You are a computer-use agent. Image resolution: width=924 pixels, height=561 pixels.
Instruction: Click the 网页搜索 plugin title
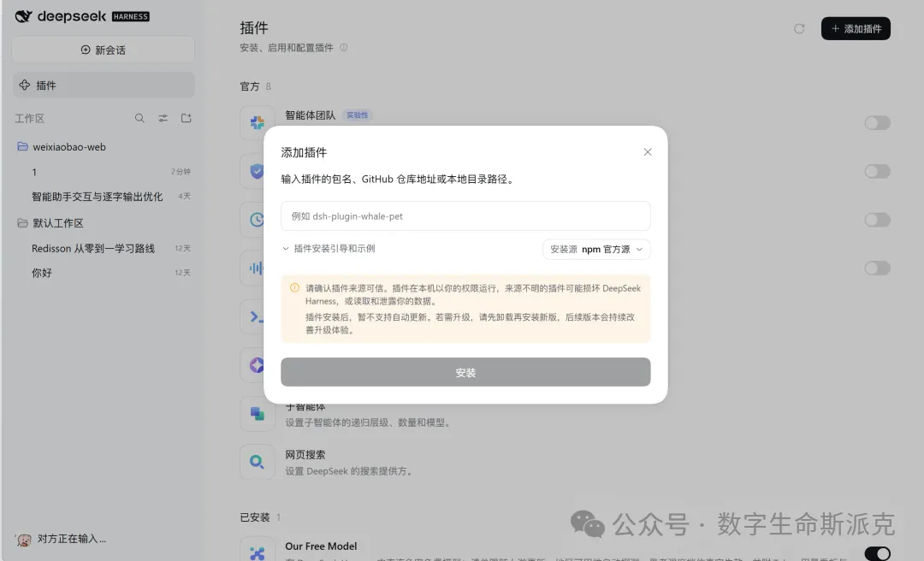pyautogui.click(x=305, y=455)
